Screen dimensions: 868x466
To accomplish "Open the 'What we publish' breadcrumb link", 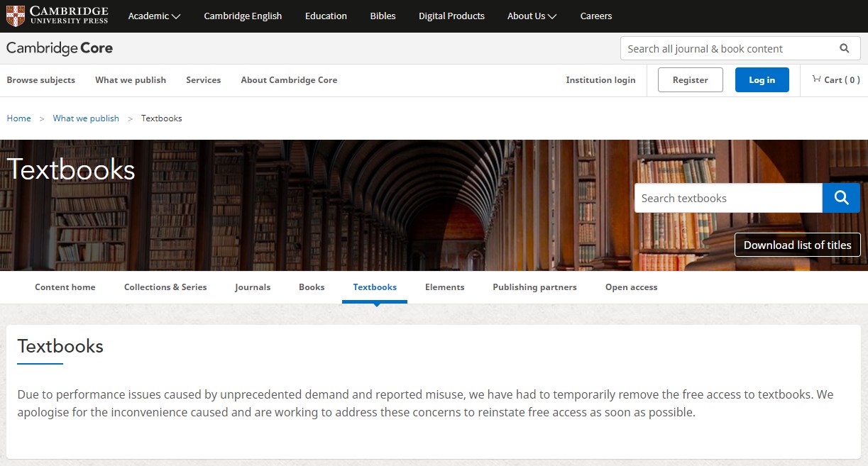I will (86, 118).
